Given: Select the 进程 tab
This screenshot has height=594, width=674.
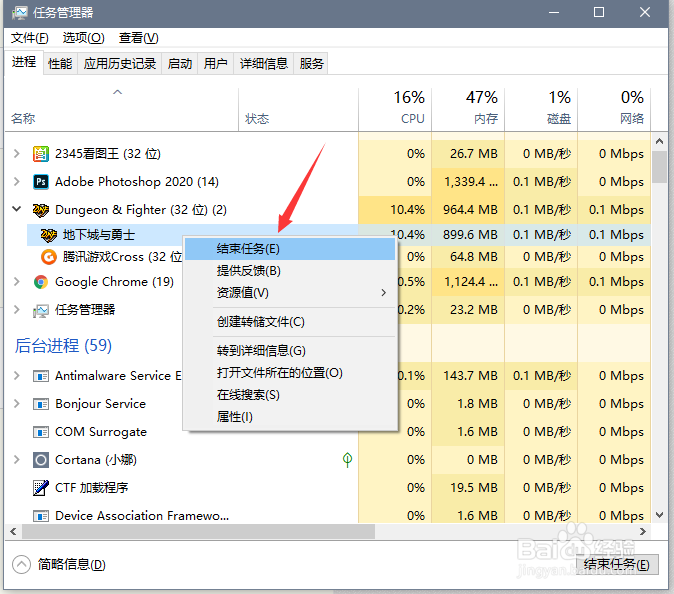Looking at the screenshot, I should click(24, 62).
